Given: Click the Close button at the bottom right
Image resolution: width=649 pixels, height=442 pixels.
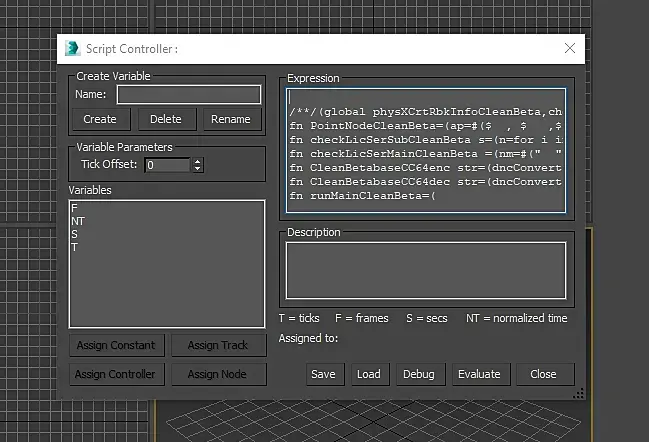Looking at the screenshot, I should (544, 374).
